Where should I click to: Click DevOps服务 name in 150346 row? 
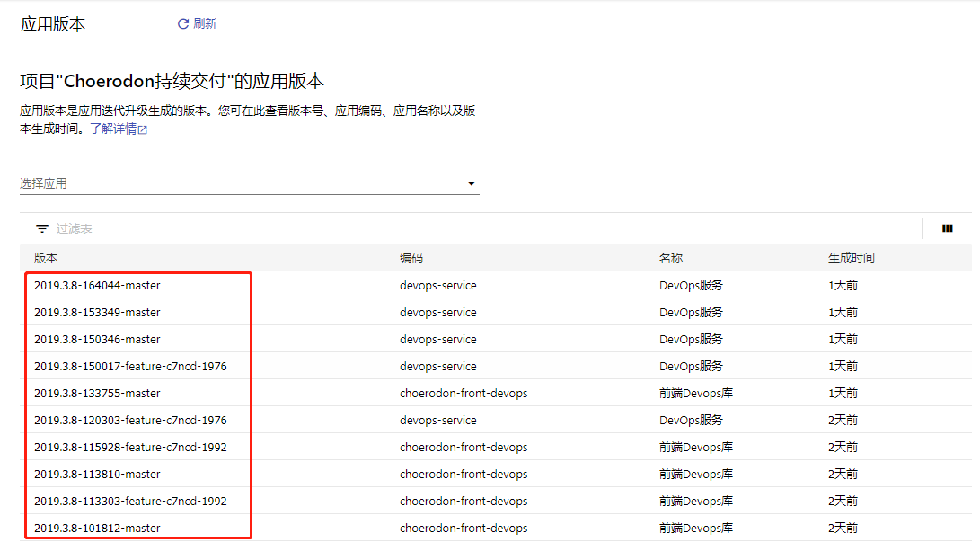point(691,339)
